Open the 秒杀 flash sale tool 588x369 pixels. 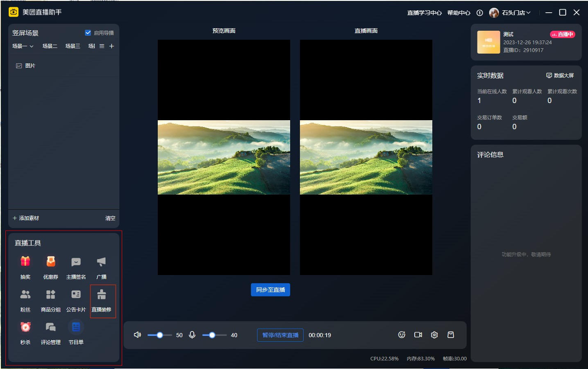pyautogui.click(x=25, y=332)
